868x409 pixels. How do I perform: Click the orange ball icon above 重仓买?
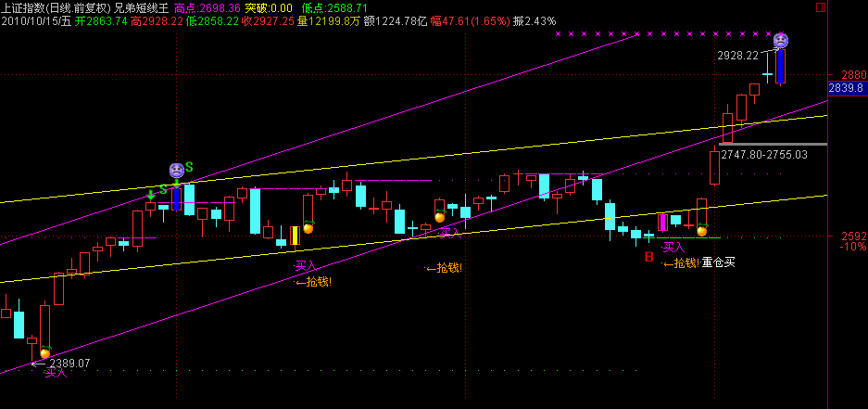702,230
